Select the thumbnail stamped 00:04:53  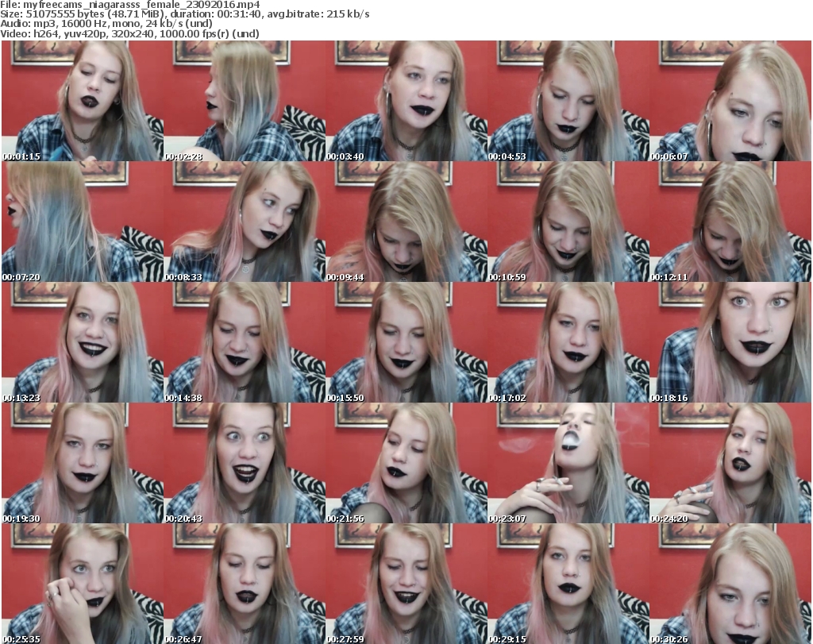coord(568,101)
